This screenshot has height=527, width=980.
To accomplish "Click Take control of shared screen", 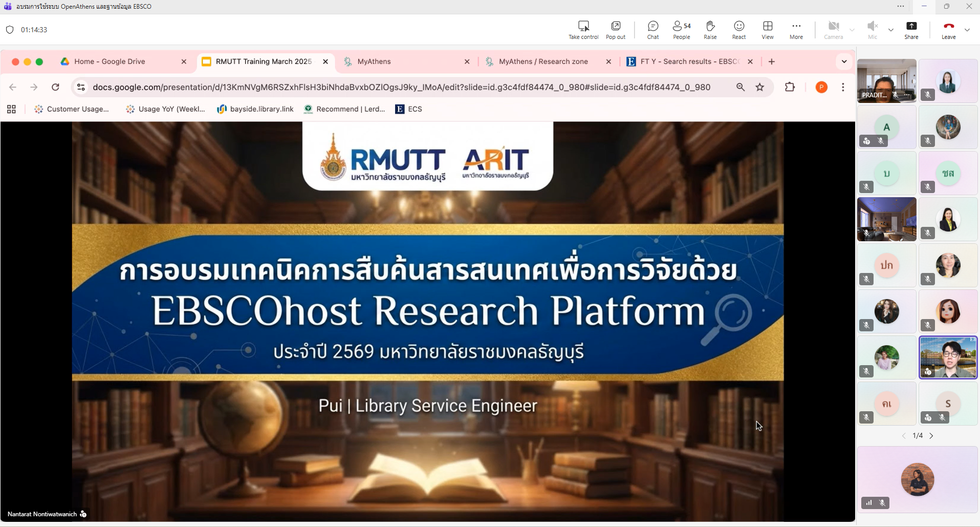I will pos(583,30).
